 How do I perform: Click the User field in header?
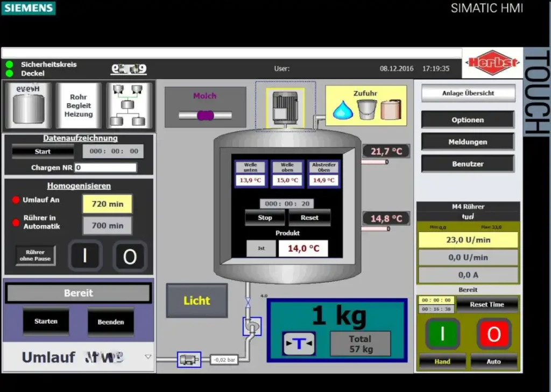pyautogui.click(x=282, y=69)
